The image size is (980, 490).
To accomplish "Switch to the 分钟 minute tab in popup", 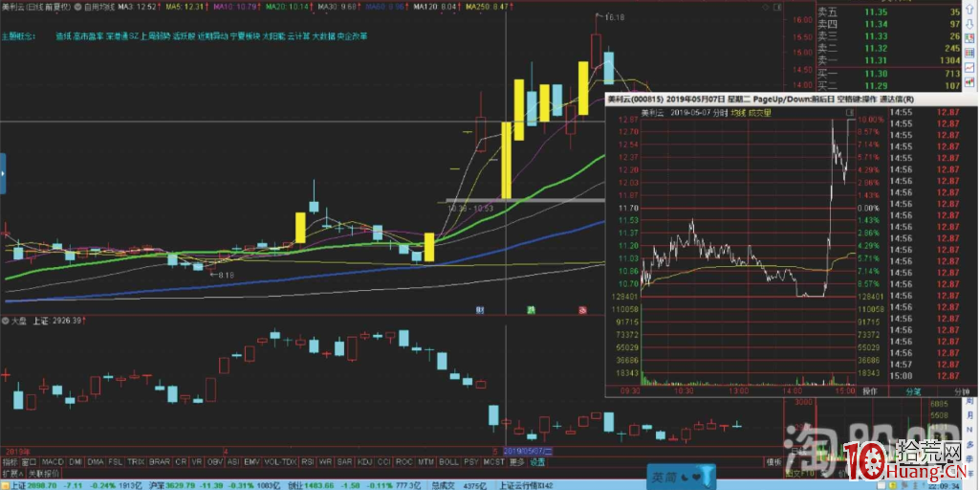I will (963, 391).
